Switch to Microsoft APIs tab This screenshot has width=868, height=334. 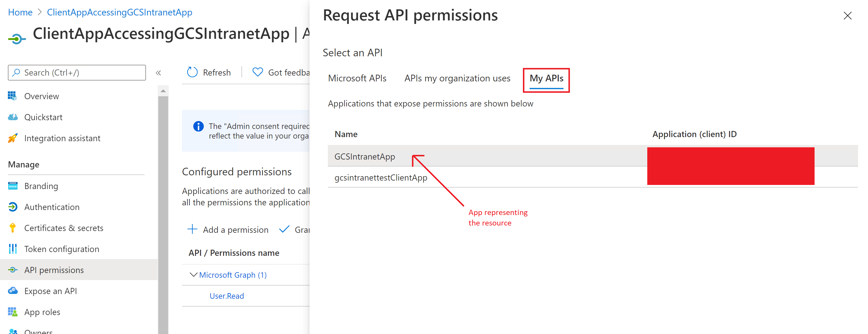(x=357, y=78)
